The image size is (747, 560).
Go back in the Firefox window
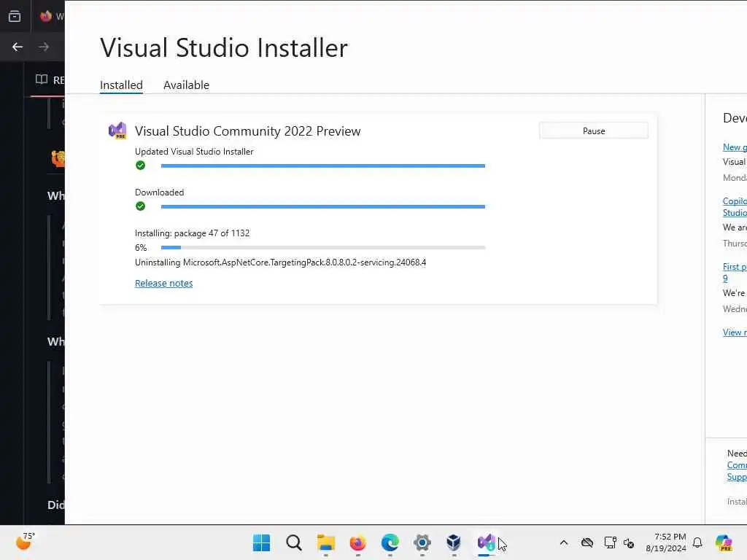tap(18, 47)
